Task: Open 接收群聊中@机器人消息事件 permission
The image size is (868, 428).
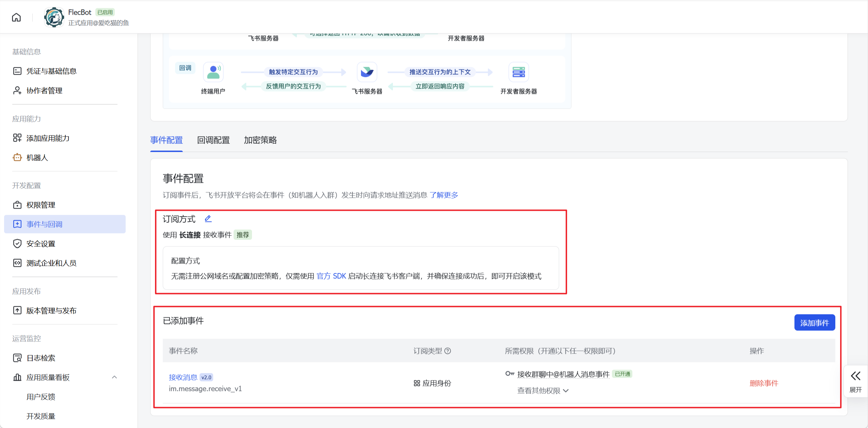Action: [563, 374]
